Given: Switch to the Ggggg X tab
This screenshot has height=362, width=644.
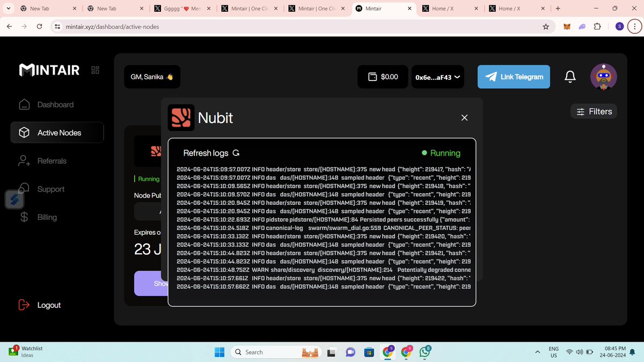Looking at the screenshot, I should pos(181,9).
